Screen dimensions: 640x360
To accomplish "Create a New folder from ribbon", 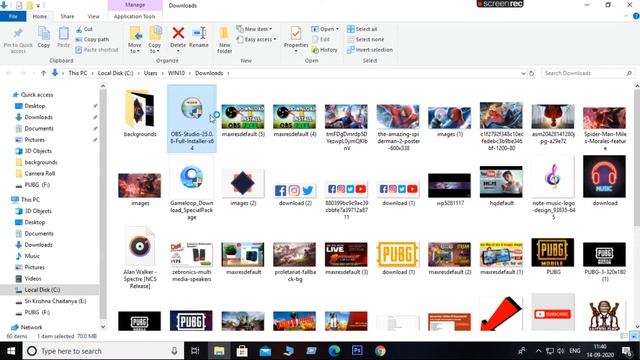I will 224,40.
